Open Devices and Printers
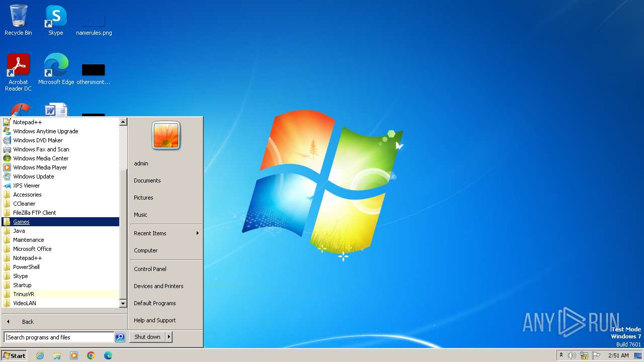This screenshot has height=362, width=644. click(166, 286)
